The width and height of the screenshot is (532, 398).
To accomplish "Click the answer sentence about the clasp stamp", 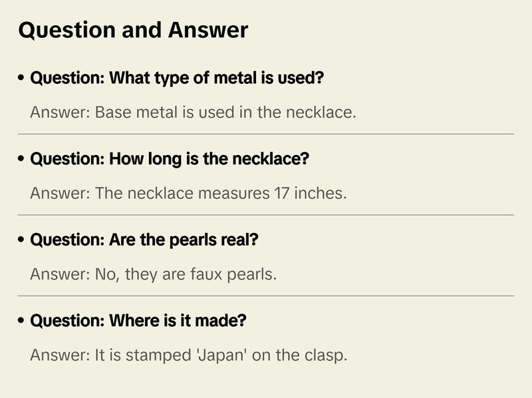I will pyautogui.click(x=188, y=355).
